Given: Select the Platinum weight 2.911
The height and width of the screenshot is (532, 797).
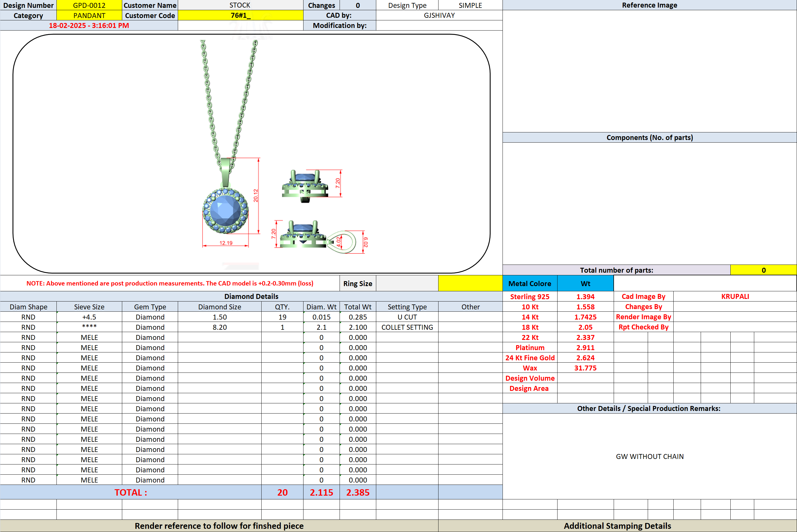Looking at the screenshot, I should point(585,347).
